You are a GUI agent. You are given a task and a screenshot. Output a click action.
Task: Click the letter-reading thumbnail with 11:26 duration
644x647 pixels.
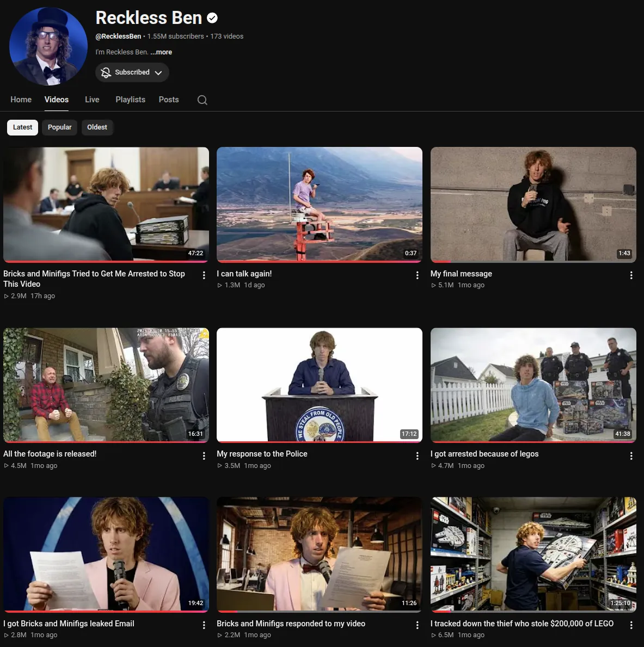tap(320, 554)
